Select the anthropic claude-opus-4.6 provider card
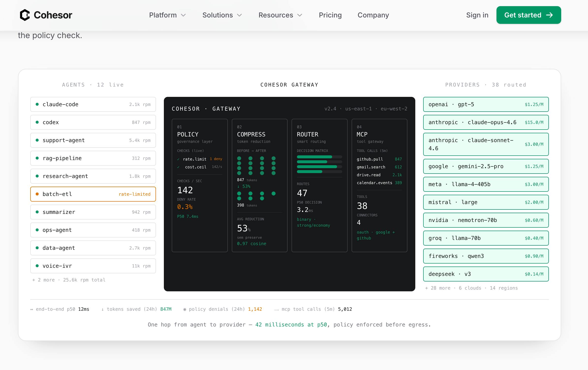This screenshot has height=370, width=588. 486,122
